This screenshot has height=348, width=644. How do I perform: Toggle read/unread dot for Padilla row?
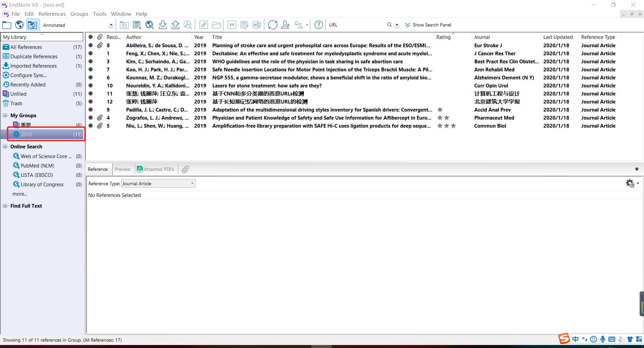coord(91,110)
